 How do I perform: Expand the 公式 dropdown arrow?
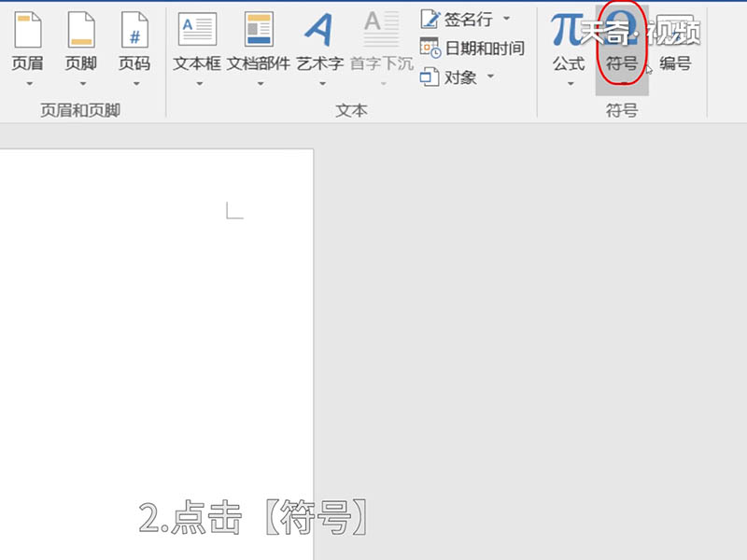coord(571,84)
